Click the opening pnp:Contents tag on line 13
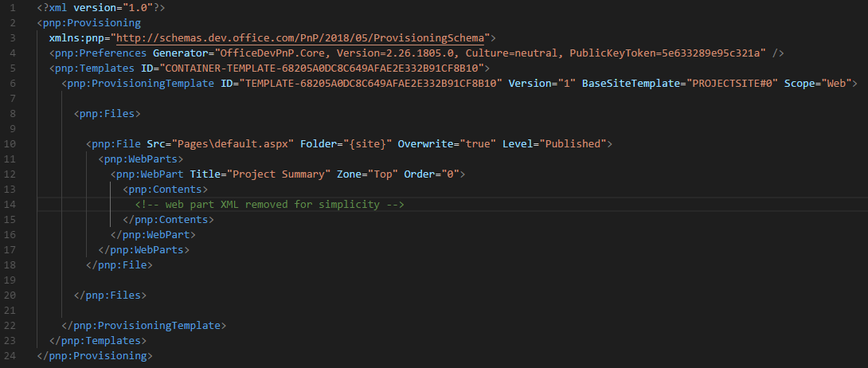The height and width of the screenshot is (368, 868). point(165,189)
